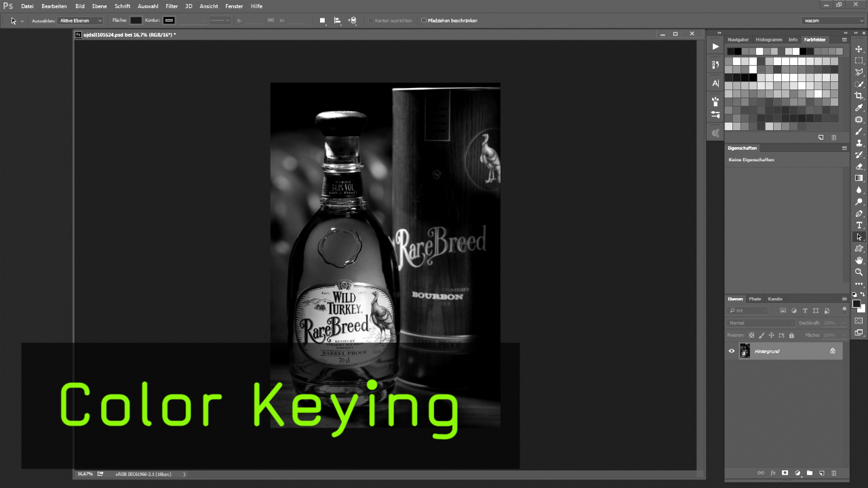
Task: Select the Crop tool in the toolbar
Action: (859, 96)
